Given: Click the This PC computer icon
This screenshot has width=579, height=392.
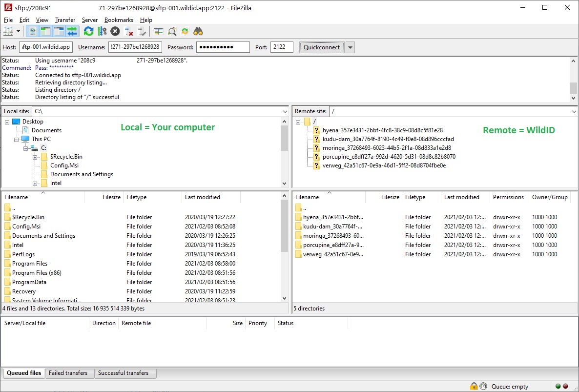Looking at the screenshot, I should (x=25, y=139).
